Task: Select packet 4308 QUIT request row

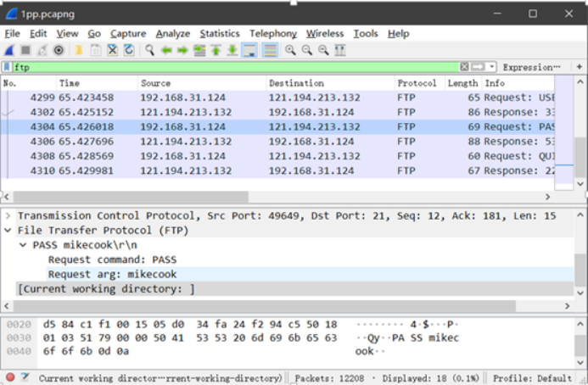Action: tap(277, 156)
